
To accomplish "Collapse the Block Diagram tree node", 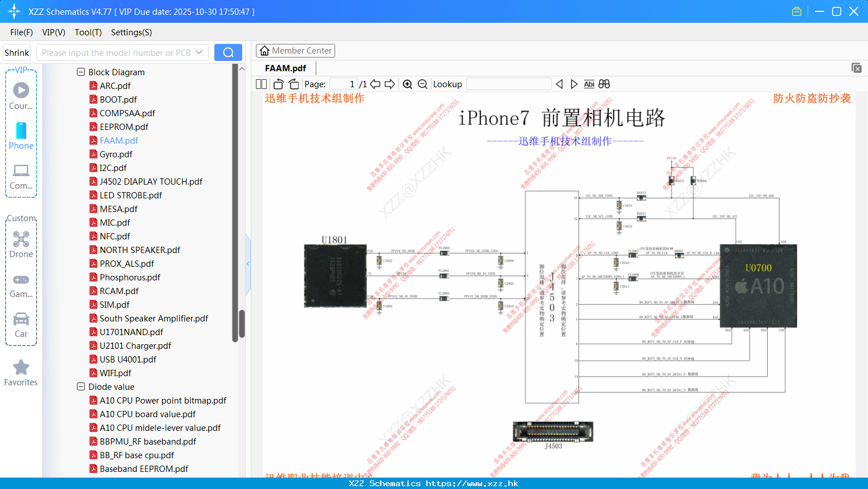I will [x=81, y=72].
